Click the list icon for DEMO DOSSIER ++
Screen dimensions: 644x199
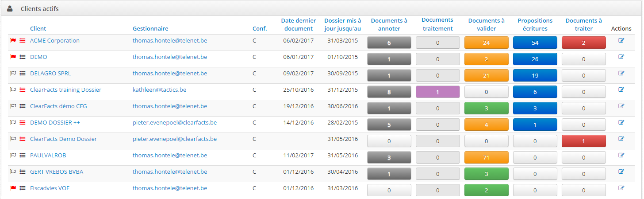pyautogui.click(x=23, y=123)
